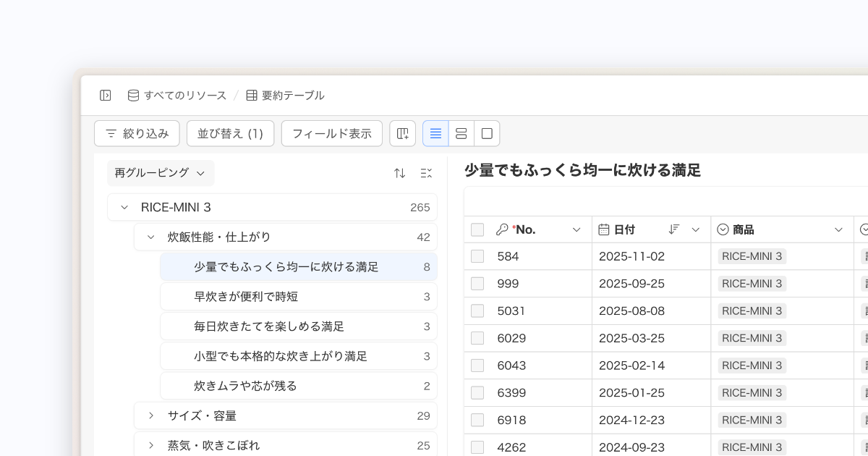The image size is (868, 456).
Task: Check the row checkbox for No. 999
Action: (477, 284)
